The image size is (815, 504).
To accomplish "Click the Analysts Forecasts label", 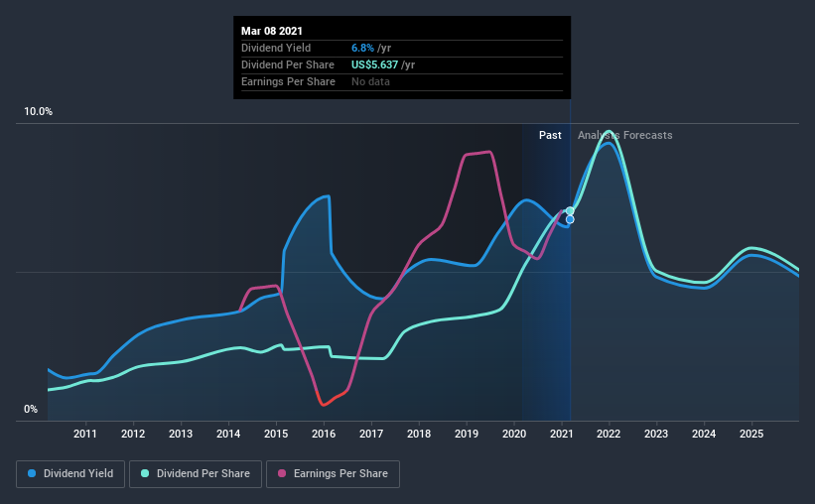I will [x=624, y=135].
